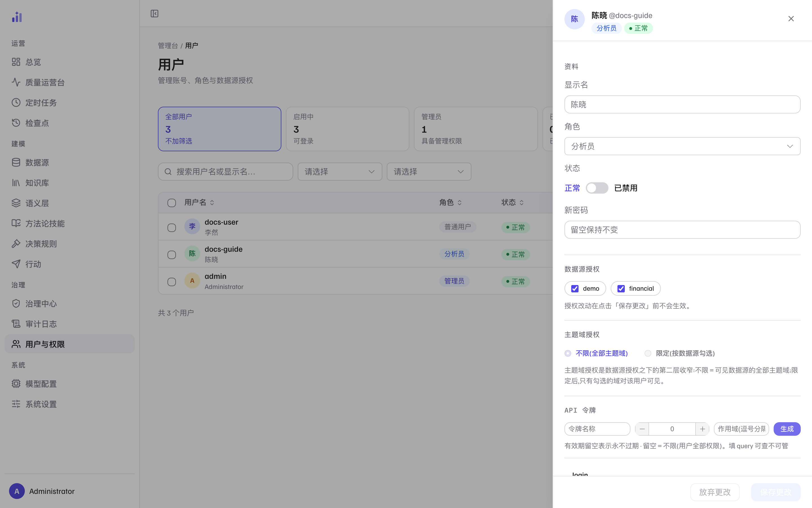Open 检查点 history item
Image resolution: width=812 pixels, height=508 pixels.
(x=69, y=123)
